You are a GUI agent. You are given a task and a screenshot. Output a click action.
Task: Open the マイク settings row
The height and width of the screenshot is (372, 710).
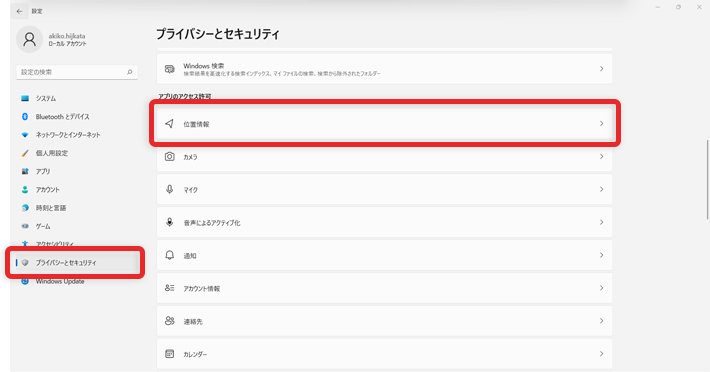coord(384,190)
